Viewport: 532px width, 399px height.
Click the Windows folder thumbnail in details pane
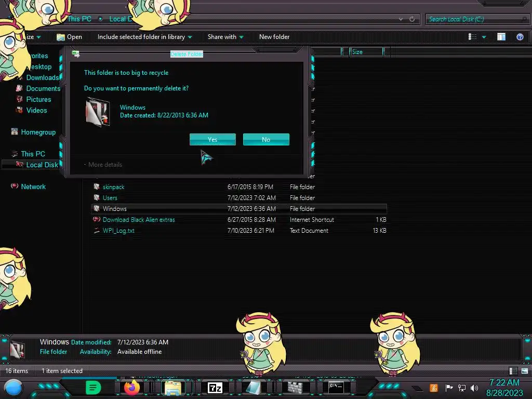pos(17,350)
